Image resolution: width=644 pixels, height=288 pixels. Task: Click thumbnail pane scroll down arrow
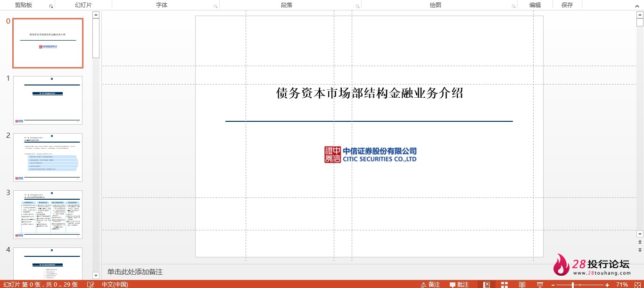click(x=96, y=275)
